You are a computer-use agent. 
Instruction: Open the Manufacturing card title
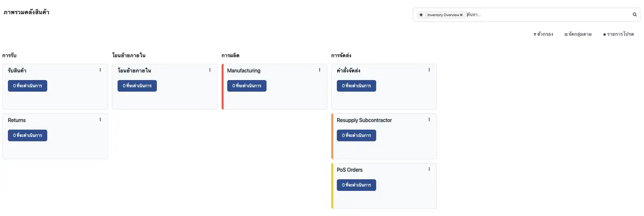[x=244, y=70]
